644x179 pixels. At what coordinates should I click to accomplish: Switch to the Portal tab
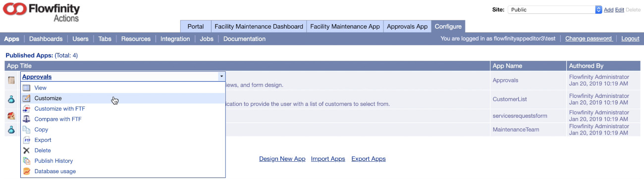[196, 27]
